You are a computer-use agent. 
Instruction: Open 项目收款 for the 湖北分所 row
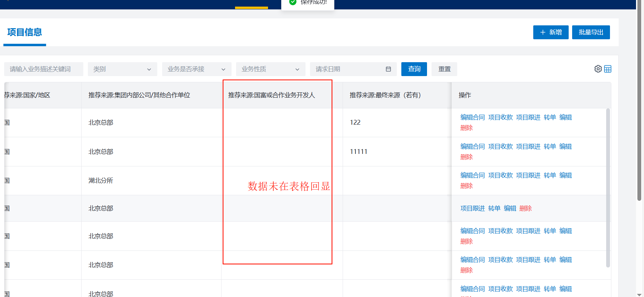coord(500,175)
